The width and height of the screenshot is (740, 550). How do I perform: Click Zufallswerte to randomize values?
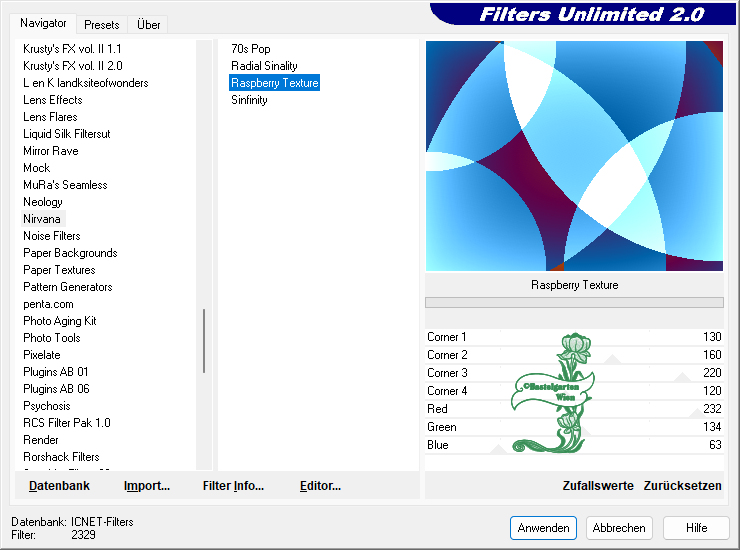[598, 486]
